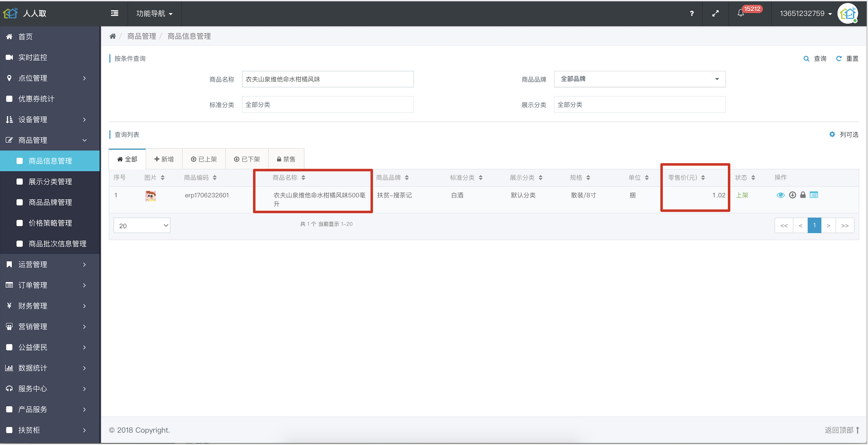The image size is (868, 445).
Task: Sort by 单位 column arrows
Action: 647,178
